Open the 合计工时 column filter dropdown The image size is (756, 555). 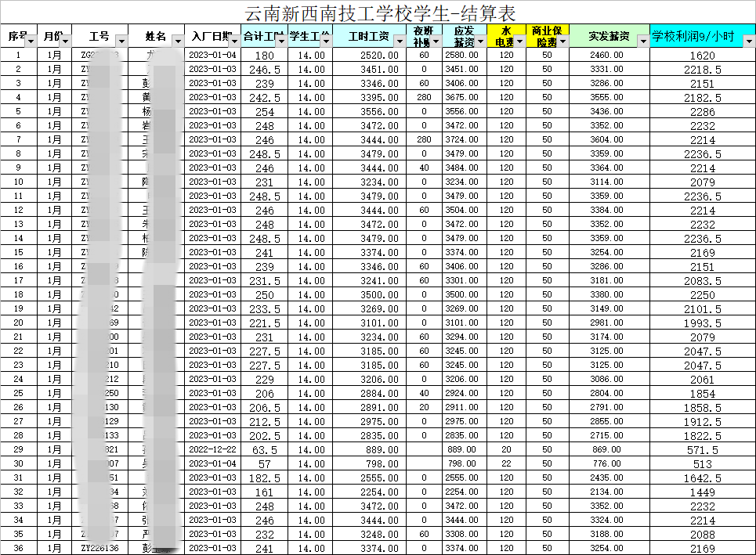pyautogui.click(x=281, y=41)
